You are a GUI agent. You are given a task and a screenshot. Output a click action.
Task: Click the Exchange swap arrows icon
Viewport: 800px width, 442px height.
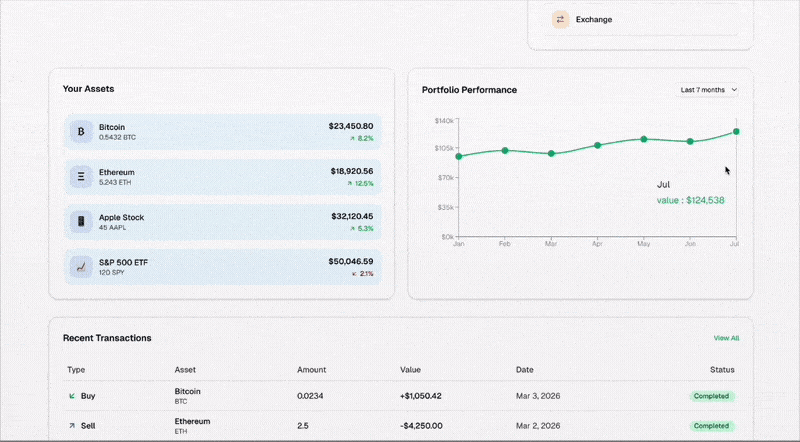coord(560,19)
